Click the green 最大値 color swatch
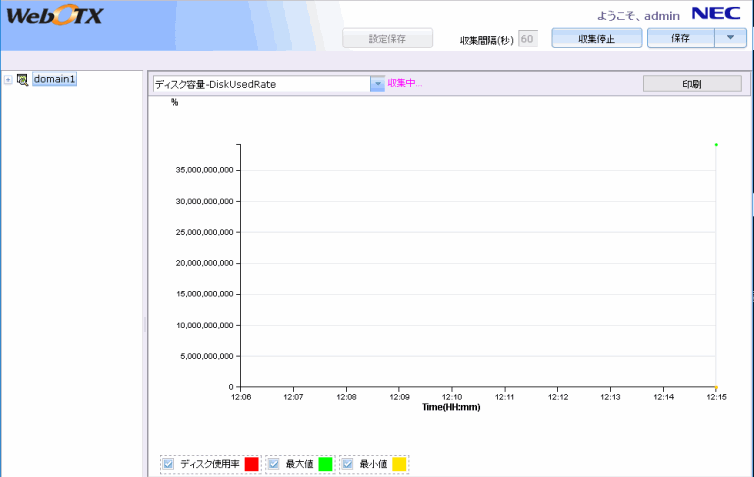 coord(325,464)
